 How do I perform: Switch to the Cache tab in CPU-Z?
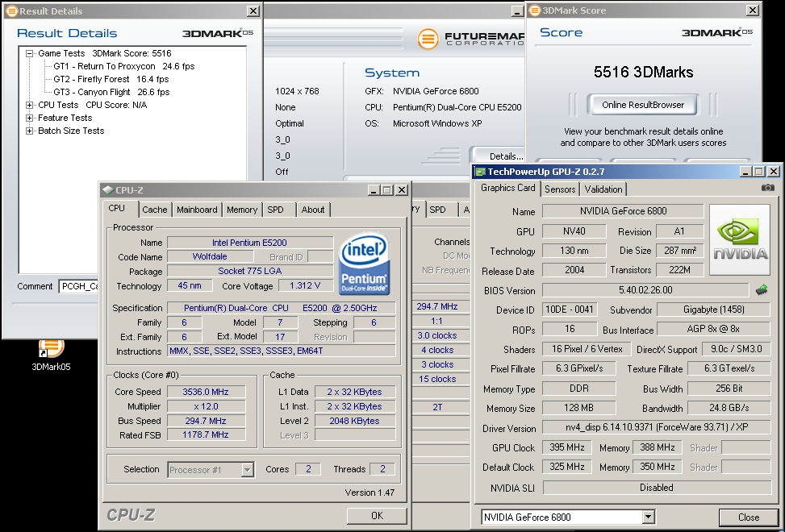[155, 210]
